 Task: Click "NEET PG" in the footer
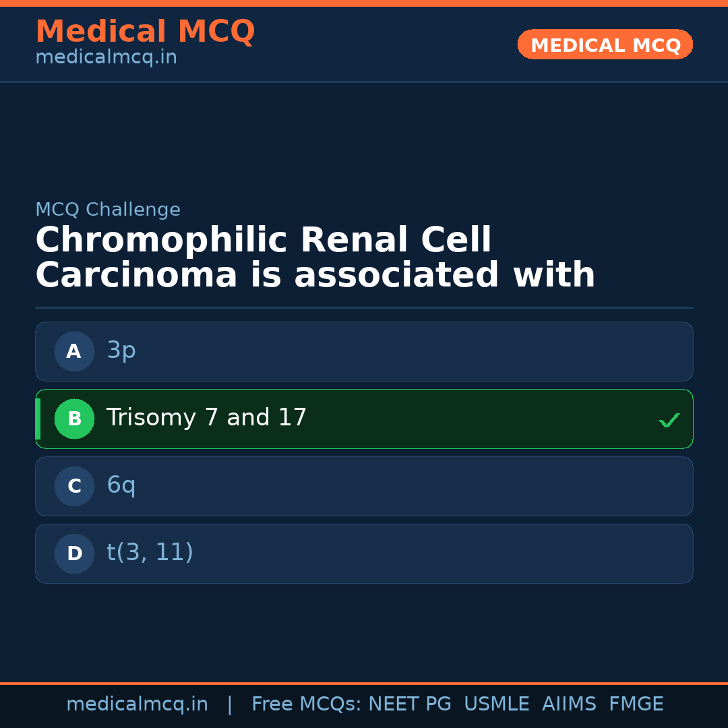410,704
